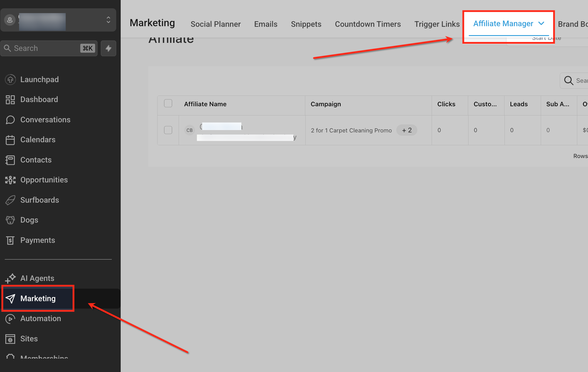This screenshot has height=372, width=588.
Task: Click the Dogs face icon
Action: coord(10,220)
